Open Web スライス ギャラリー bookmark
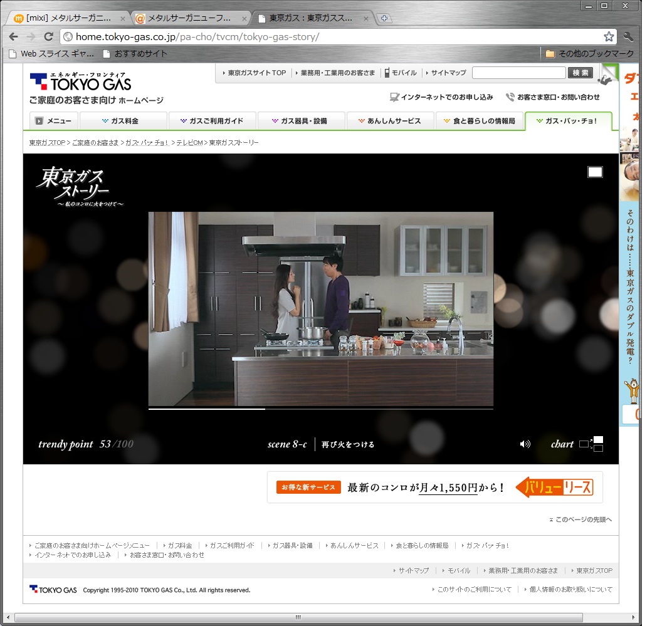 point(52,53)
